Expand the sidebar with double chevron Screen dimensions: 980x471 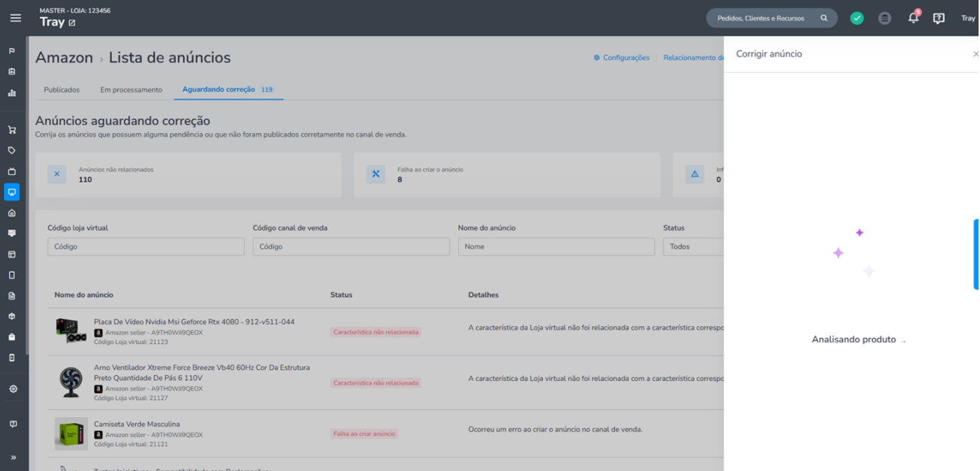point(13,457)
